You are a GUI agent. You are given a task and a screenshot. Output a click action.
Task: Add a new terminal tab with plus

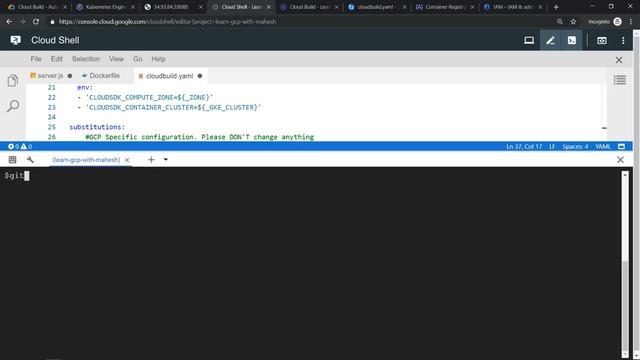point(151,160)
